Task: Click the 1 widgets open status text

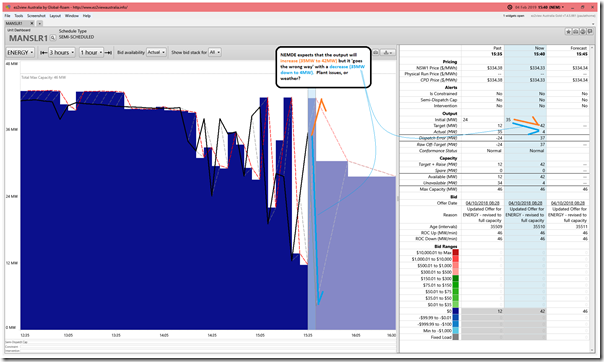Action: 513,16
